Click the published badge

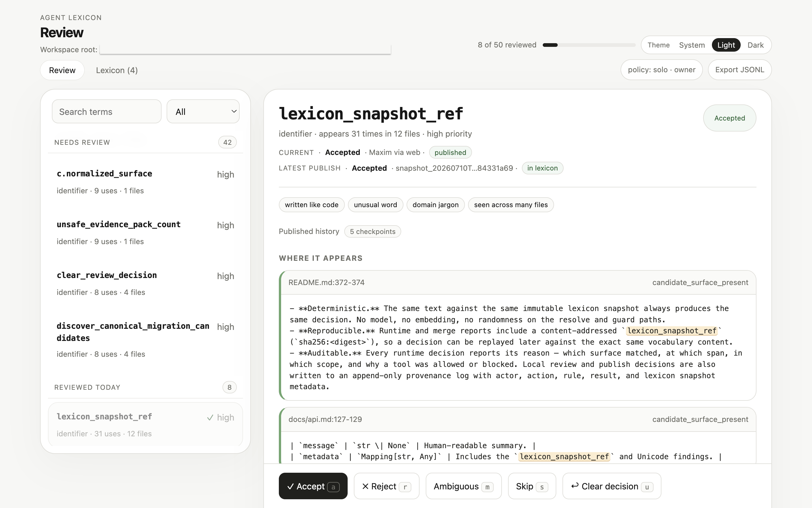tap(450, 152)
